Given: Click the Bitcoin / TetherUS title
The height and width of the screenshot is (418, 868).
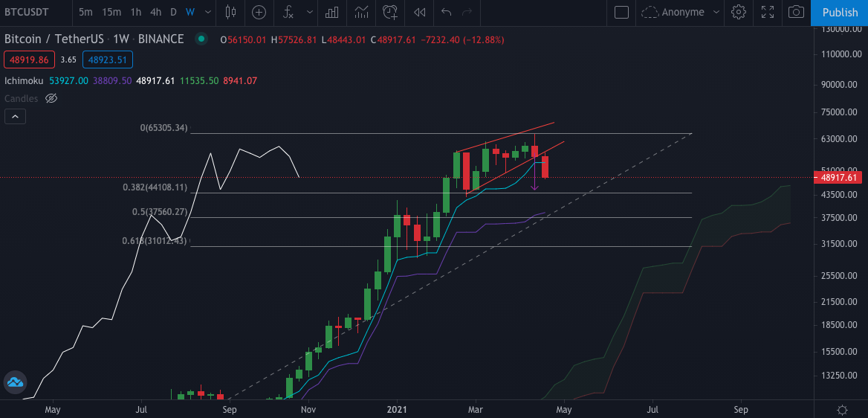Looking at the screenshot, I should pos(55,39).
